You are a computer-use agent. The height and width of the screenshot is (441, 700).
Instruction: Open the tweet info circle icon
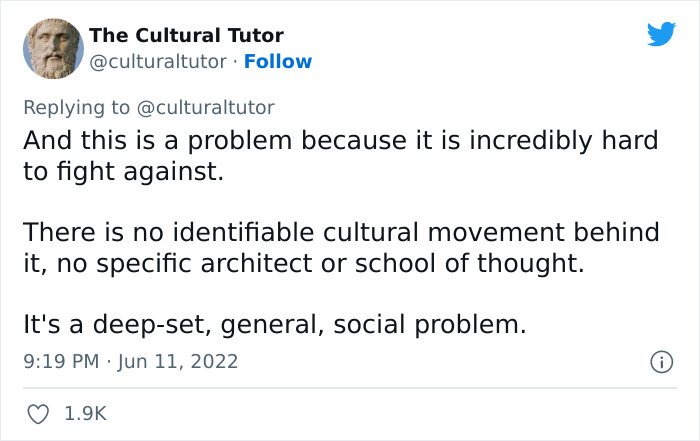coord(659,361)
